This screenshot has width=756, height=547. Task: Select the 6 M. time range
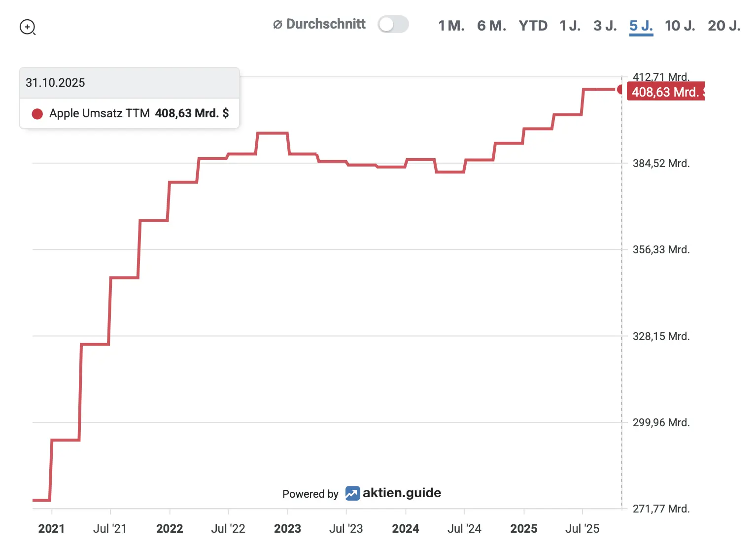click(x=491, y=26)
